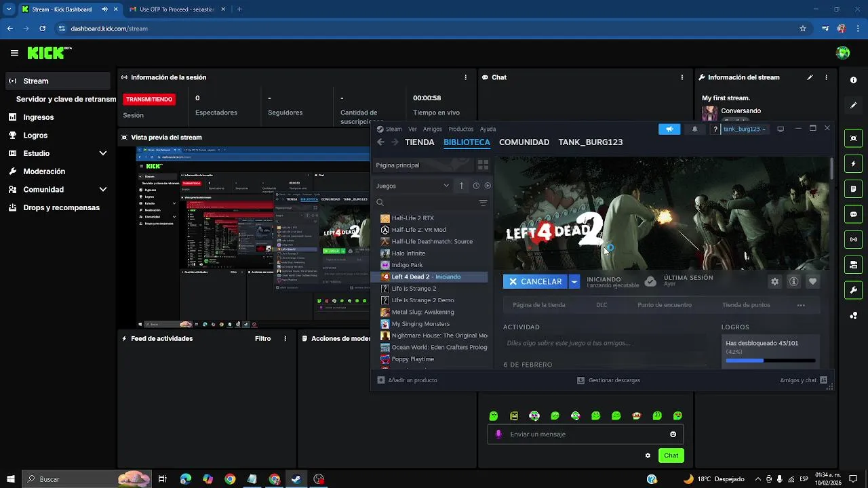Viewport: 868px width, 488px height.
Task: Expand the Juegos filter dropdown
Action: pyautogui.click(x=413, y=186)
